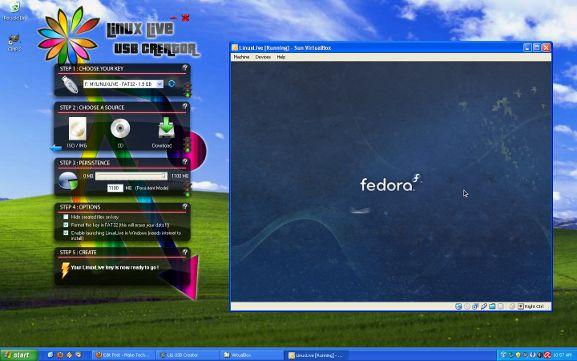Click the persistence disk pie icon

tap(68, 181)
